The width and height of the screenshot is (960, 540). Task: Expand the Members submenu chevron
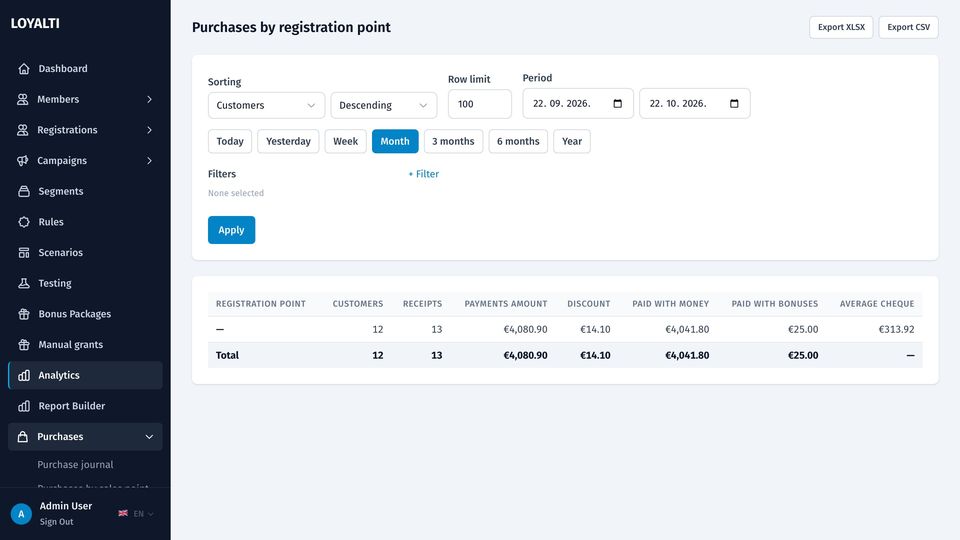point(149,99)
